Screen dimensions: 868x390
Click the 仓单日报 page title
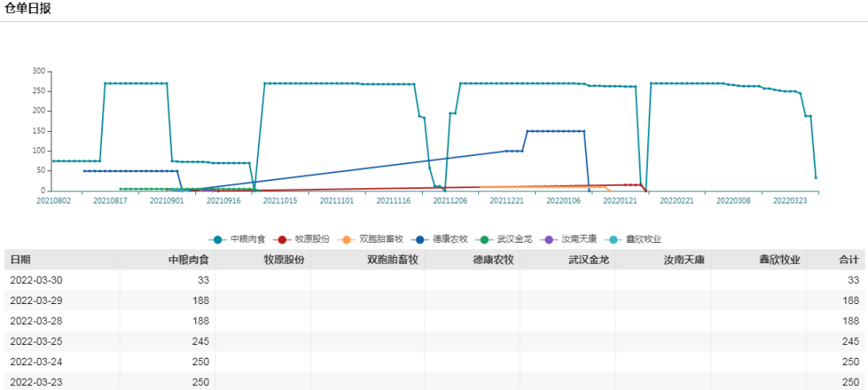pos(28,9)
